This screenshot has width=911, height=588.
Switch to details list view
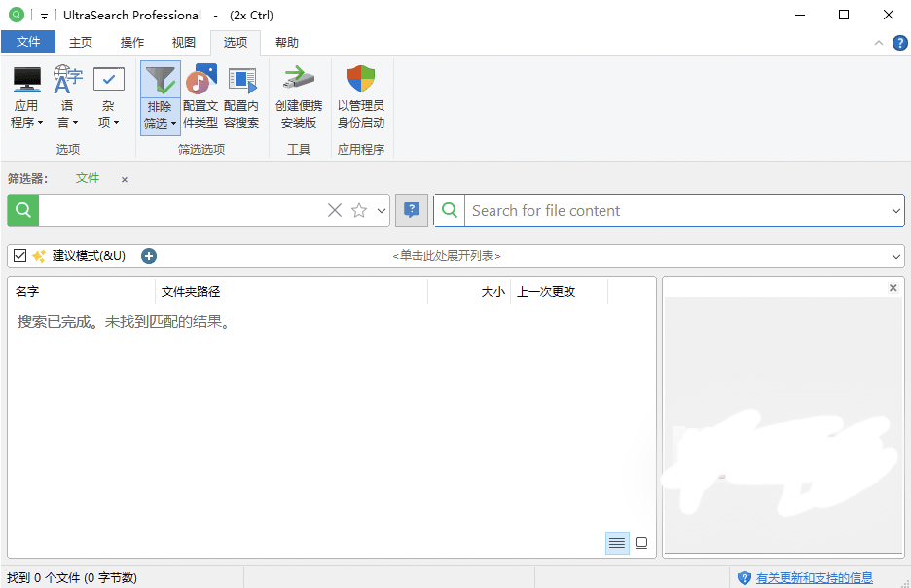[617, 543]
